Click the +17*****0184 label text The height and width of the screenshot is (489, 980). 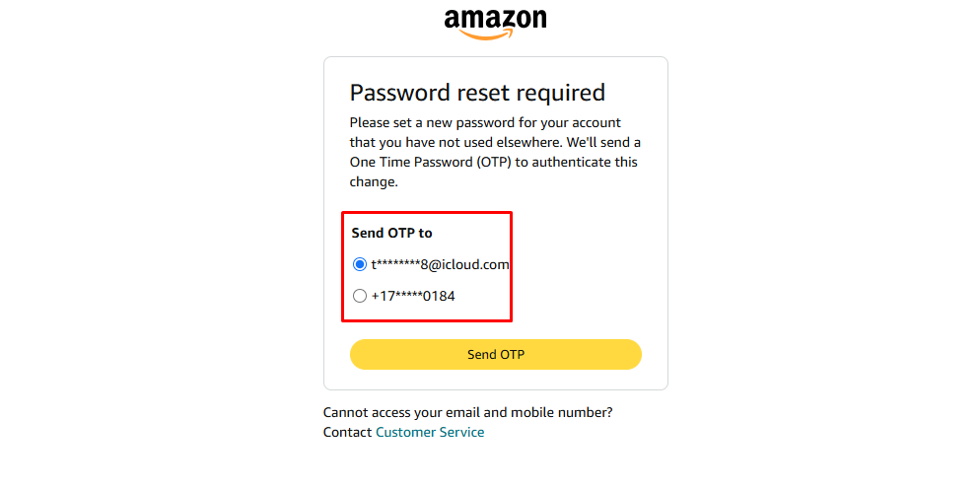[x=413, y=296]
